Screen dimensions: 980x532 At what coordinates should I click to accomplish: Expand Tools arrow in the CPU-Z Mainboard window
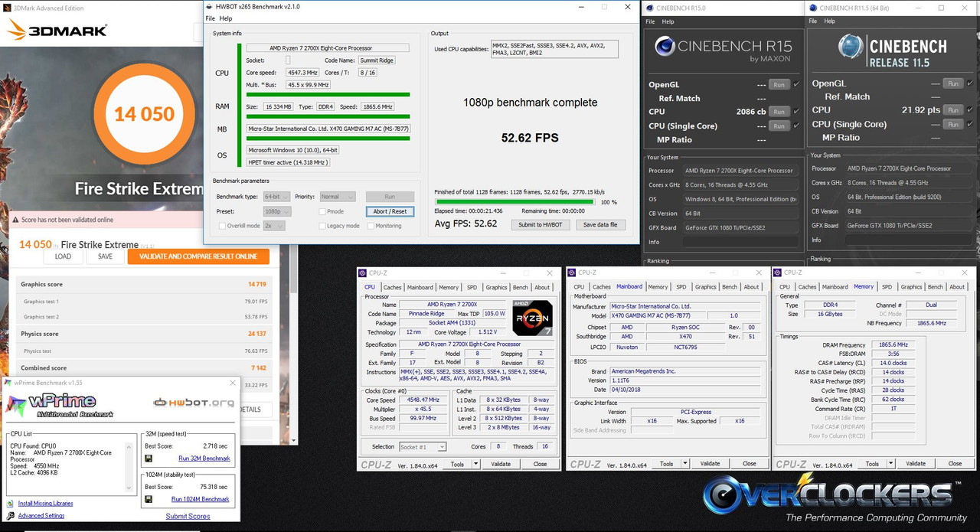[684, 464]
